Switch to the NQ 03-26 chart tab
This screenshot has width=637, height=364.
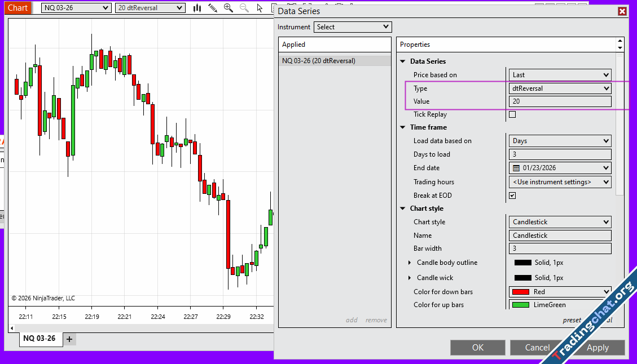coord(39,339)
